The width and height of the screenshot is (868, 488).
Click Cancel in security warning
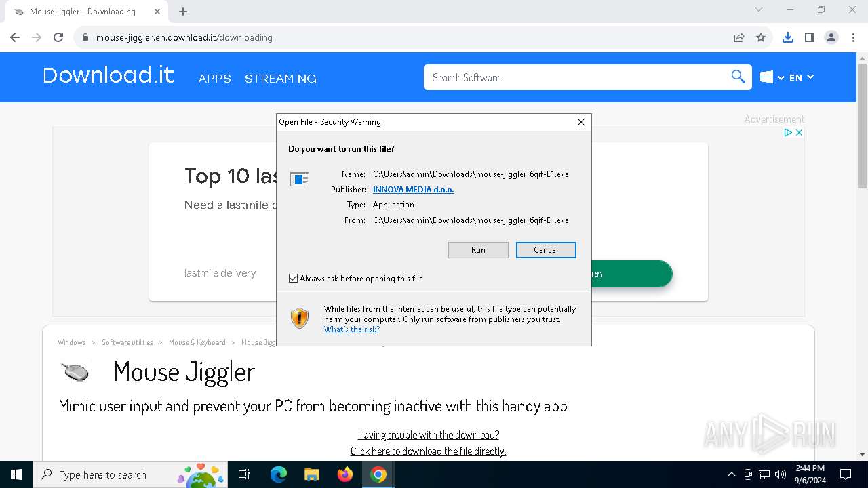(546, 250)
